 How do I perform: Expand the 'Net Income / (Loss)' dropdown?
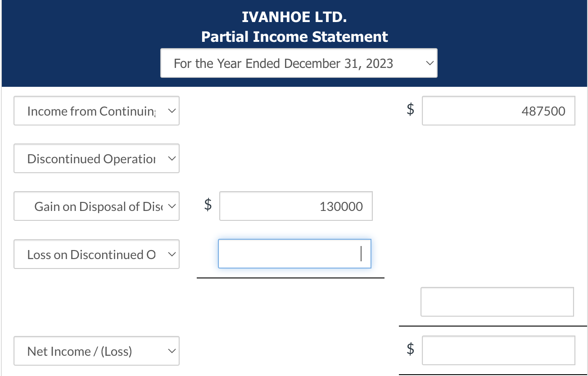coord(96,351)
